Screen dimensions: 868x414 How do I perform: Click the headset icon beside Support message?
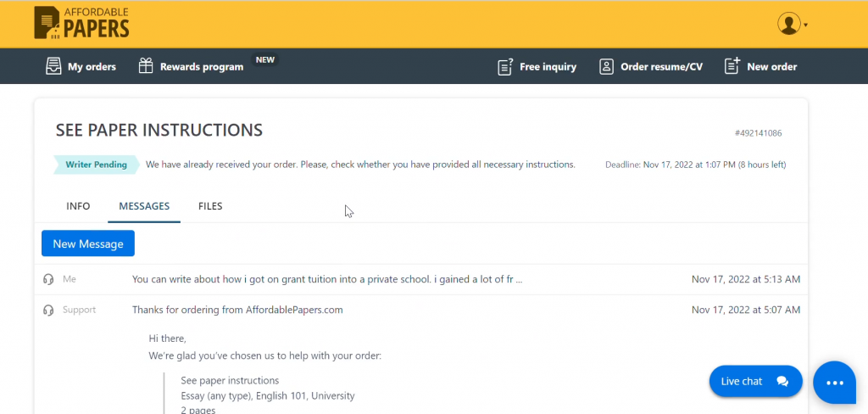tap(48, 310)
